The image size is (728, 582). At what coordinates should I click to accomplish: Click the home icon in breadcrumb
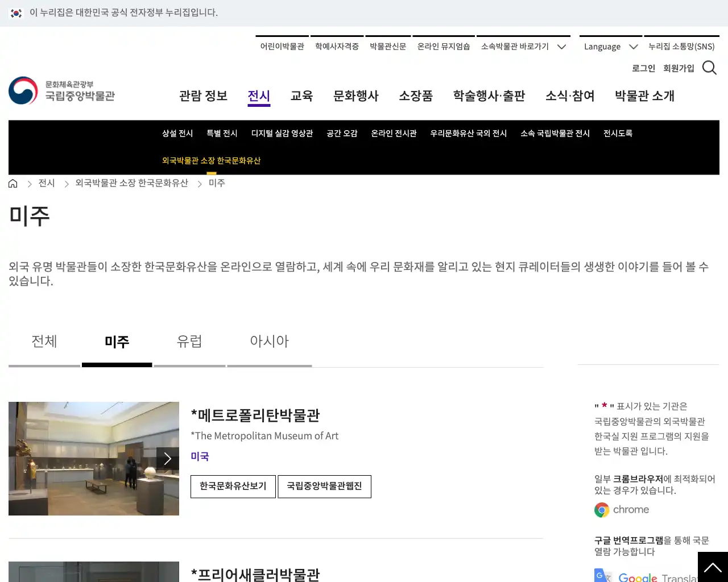click(x=13, y=183)
